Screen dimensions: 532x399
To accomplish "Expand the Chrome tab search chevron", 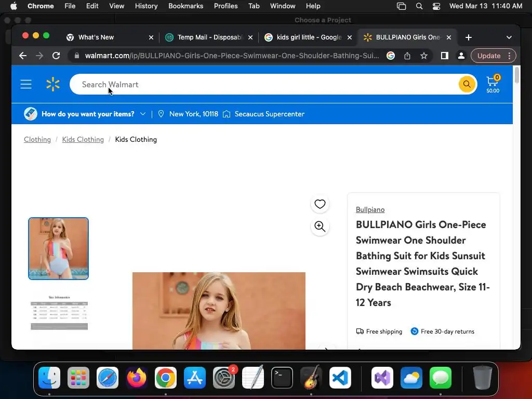I will click(509, 37).
